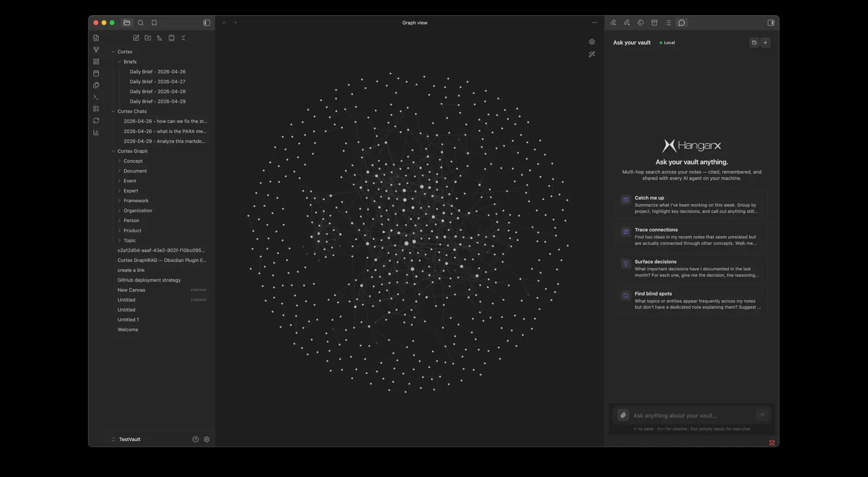Image resolution: width=868 pixels, height=477 pixels.
Task: Attach a file with paperclip
Action: (623, 415)
